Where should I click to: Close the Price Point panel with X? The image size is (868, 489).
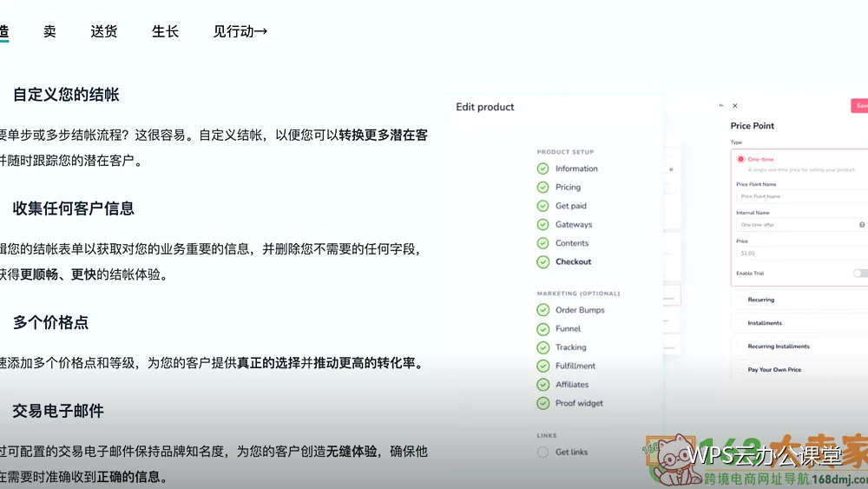(734, 106)
